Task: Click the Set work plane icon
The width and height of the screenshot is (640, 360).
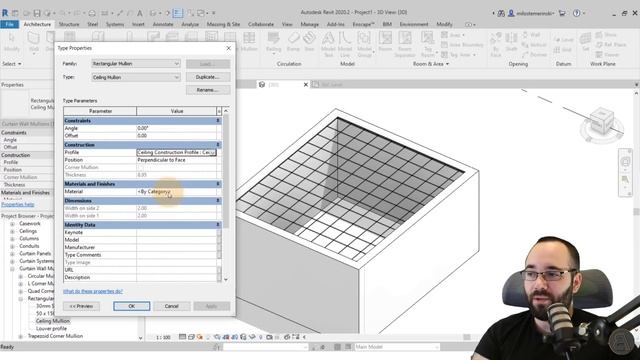Action: coord(585,42)
